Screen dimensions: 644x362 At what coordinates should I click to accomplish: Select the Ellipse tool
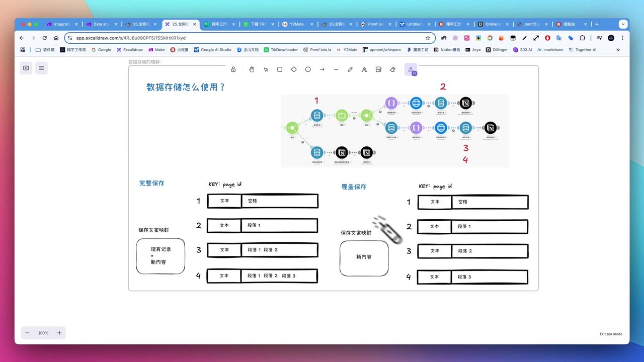coord(307,69)
